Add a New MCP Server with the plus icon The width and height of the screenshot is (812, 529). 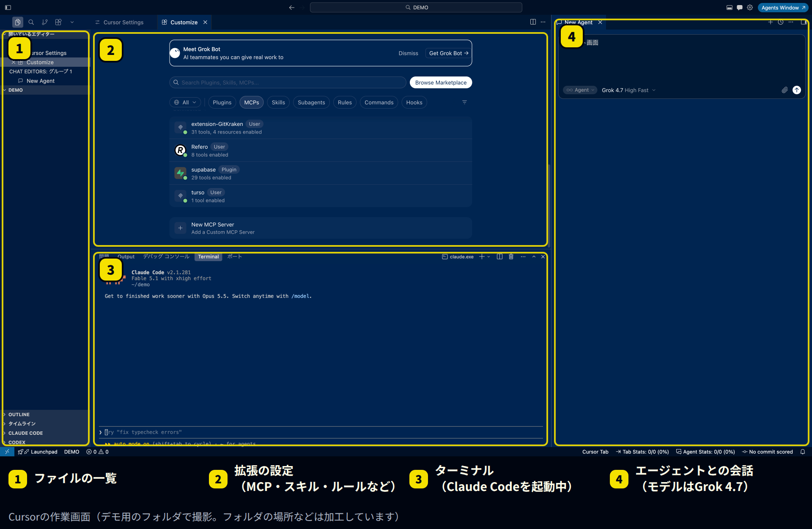click(180, 228)
